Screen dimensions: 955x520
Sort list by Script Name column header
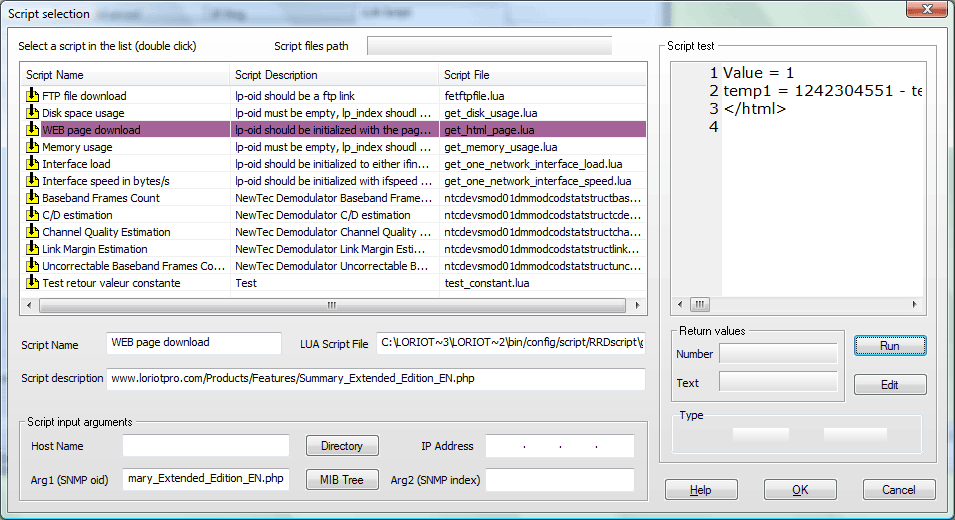125,75
